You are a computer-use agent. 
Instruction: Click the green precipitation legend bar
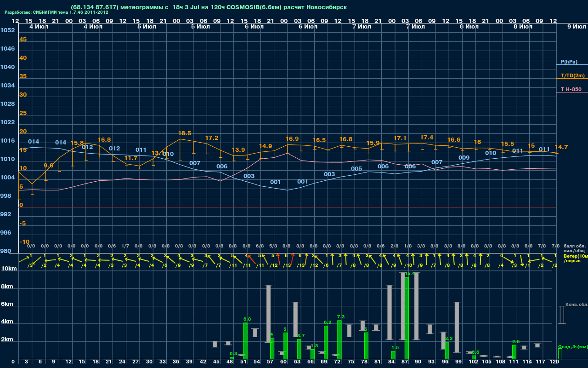click(x=560, y=354)
